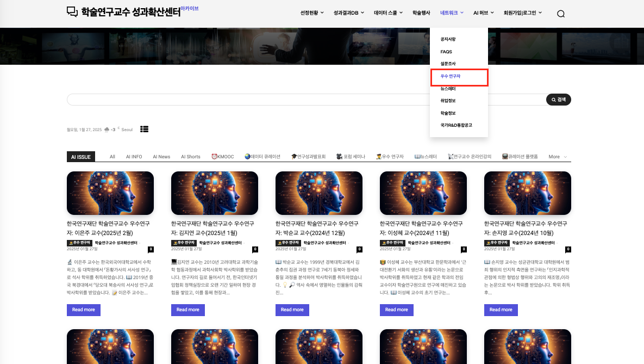This screenshot has width=644, height=364.
Task: Open comment count badge on 이은주 교수 post
Action: [x=151, y=249]
